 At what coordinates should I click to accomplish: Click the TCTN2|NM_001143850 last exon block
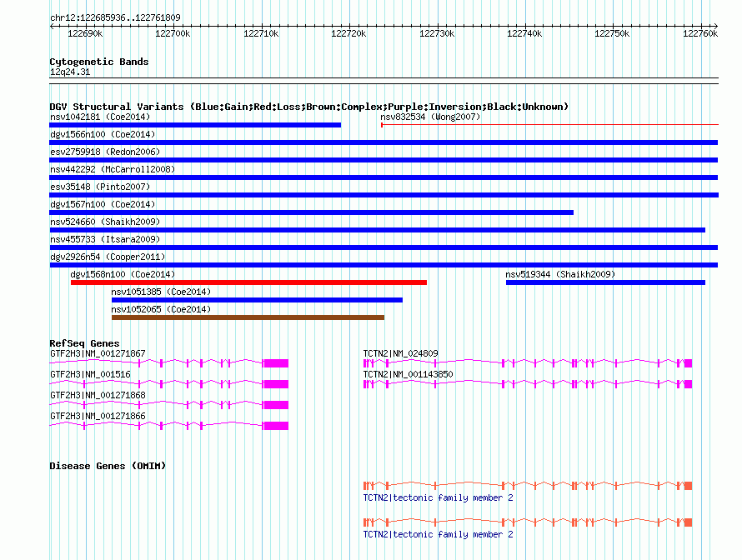(688, 384)
